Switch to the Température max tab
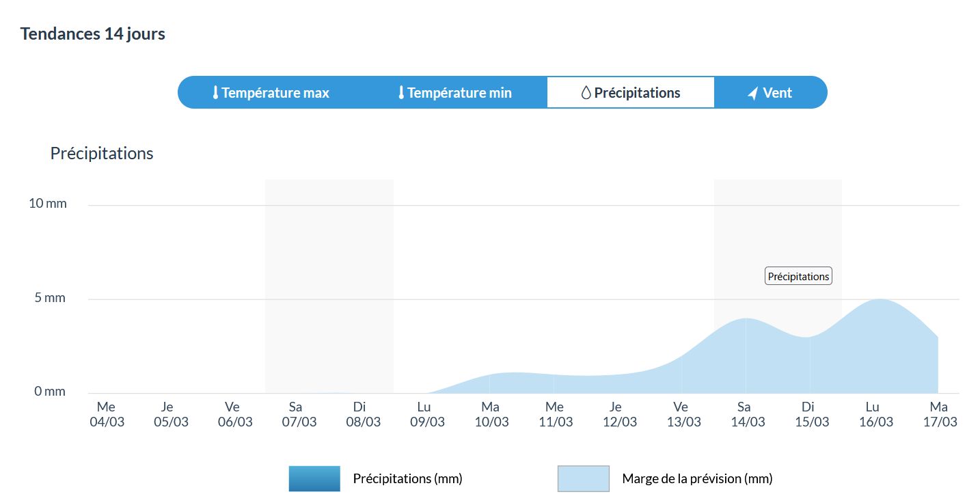This screenshot has height=503, width=980. tap(271, 93)
